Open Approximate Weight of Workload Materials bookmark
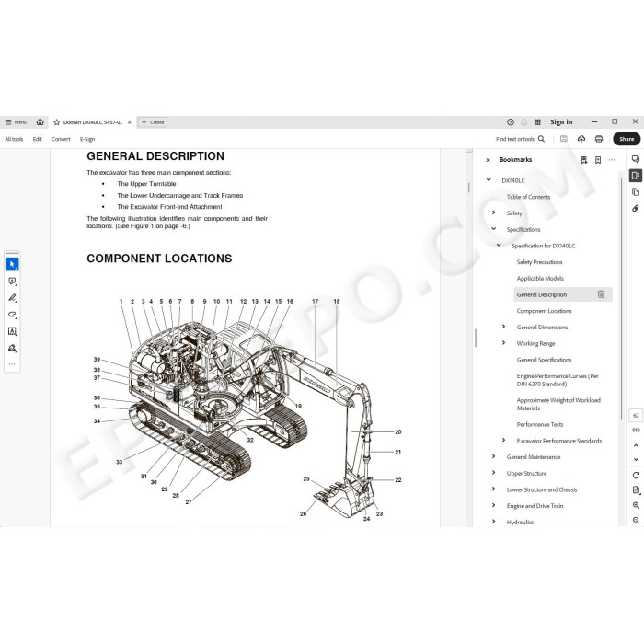Image resolution: width=644 pixels, height=644 pixels. point(558,404)
